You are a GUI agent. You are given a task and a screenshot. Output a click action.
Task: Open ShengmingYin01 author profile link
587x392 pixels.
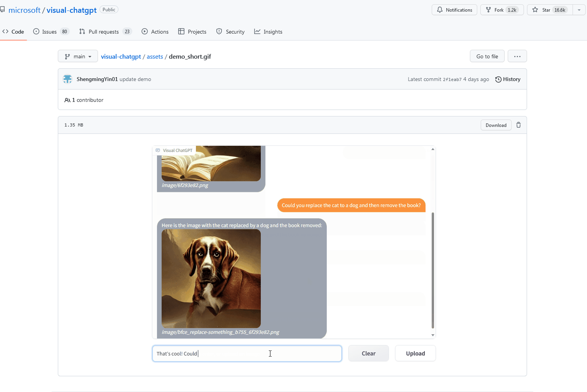(x=97, y=79)
